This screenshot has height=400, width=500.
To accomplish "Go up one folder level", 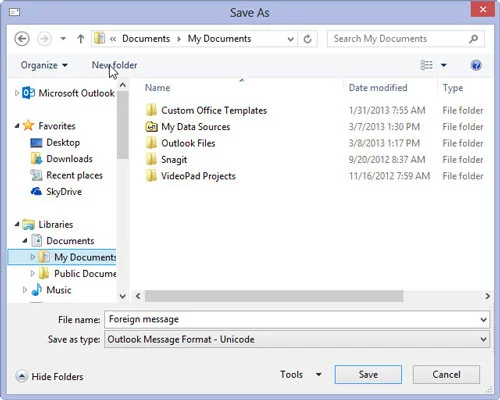I will [x=81, y=39].
